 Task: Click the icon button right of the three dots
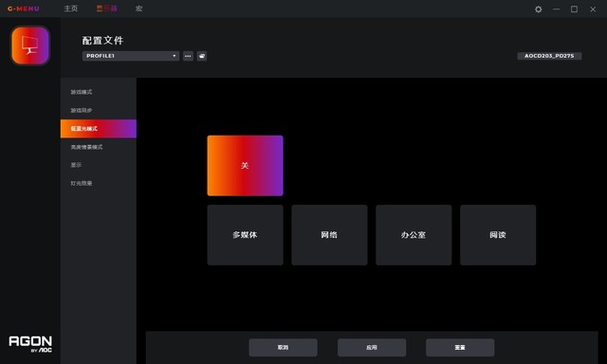[x=202, y=56]
